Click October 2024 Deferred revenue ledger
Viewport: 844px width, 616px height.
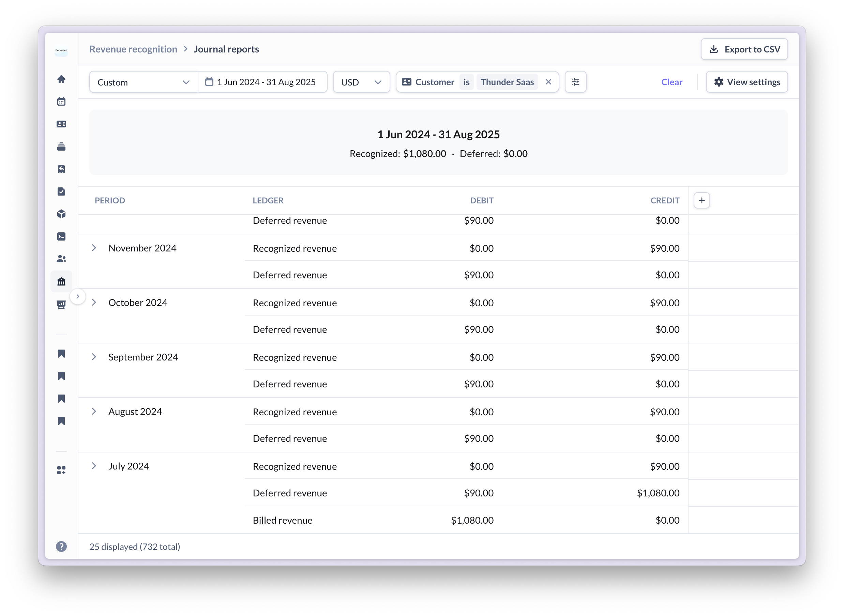point(290,329)
